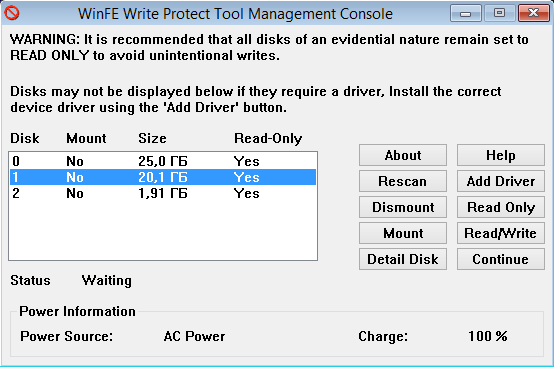Select disk 0 with 25,0 ГБ size
The image size is (554, 367).
[x=163, y=161]
